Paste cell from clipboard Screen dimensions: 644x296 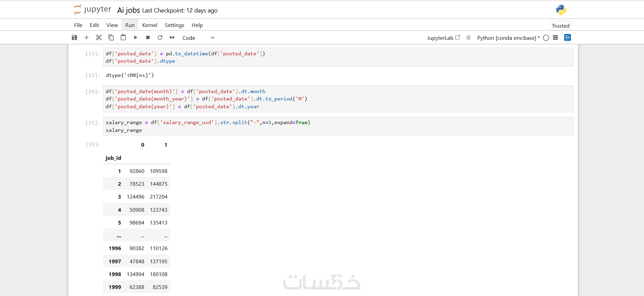point(123,38)
